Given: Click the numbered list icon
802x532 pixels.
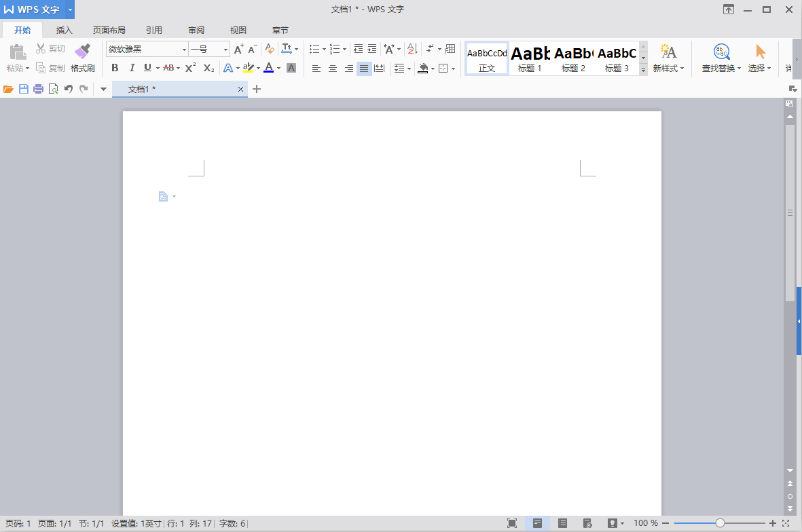Looking at the screenshot, I should click(335, 49).
